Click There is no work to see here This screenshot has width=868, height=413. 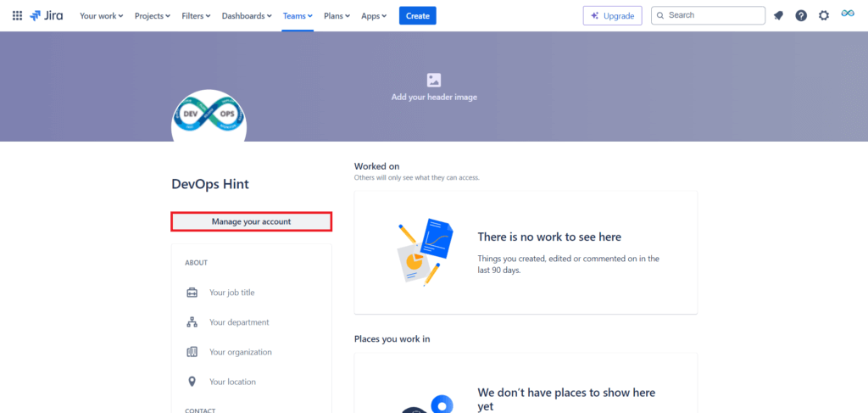549,237
